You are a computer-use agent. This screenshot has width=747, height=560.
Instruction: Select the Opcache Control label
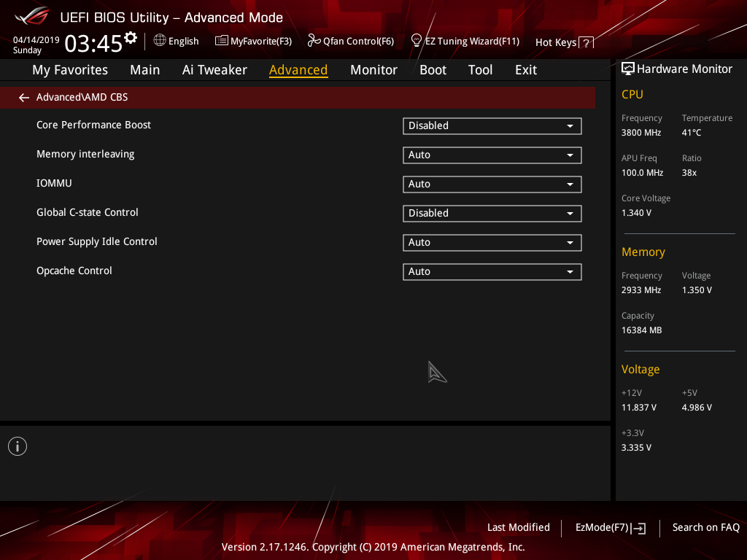tap(74, 271)
